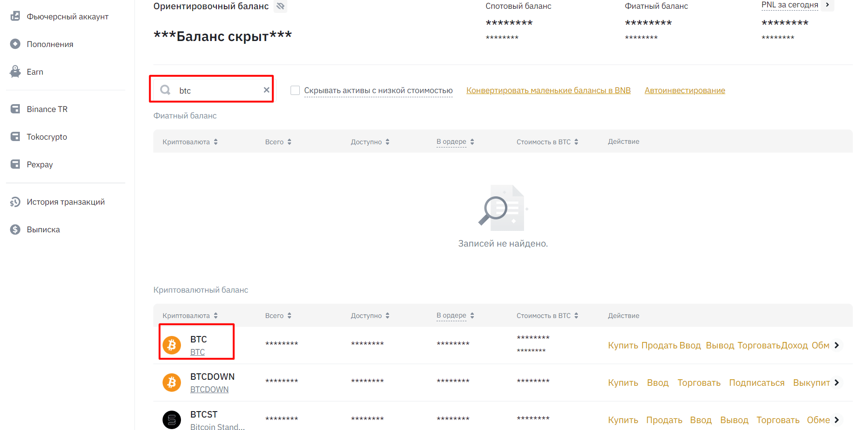Click Купить in BTCST row
868x430 pixels.
pos(623,420)
